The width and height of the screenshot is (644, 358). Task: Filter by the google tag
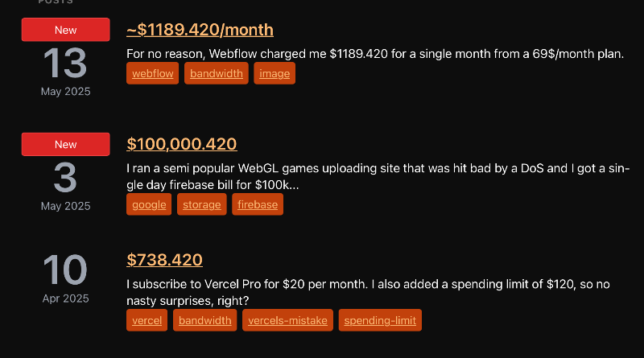(149, 204)
